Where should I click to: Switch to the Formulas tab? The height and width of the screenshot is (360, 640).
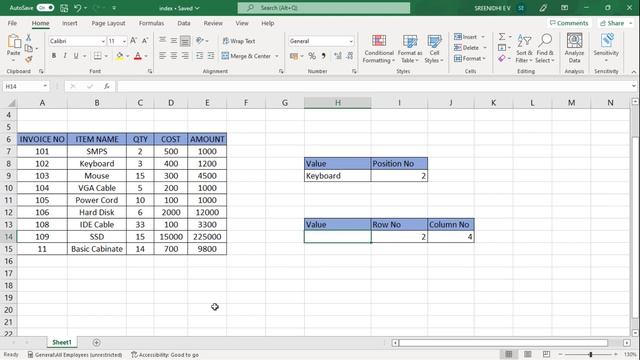[151, 23]
